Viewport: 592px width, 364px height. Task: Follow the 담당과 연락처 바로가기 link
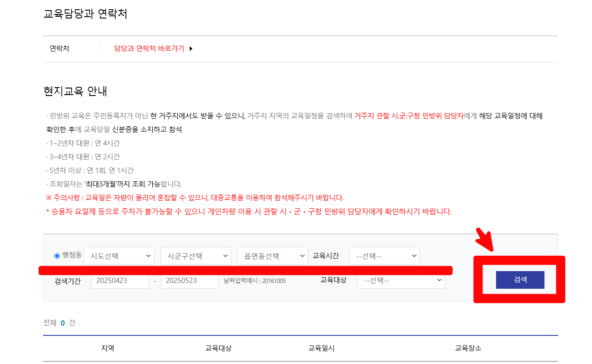pyautogui.click(x=150, y=48)
